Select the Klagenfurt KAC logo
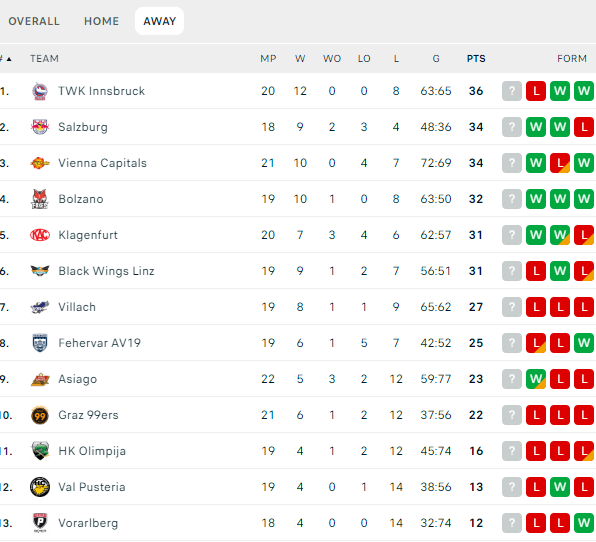 pyautogui.click(x=40, y=235)
